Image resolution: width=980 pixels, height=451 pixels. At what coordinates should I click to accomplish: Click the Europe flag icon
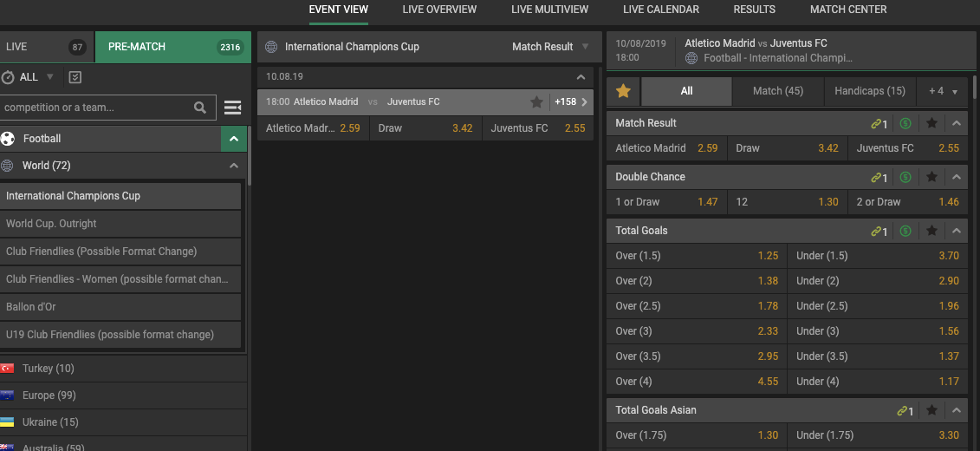coord(7,395)
